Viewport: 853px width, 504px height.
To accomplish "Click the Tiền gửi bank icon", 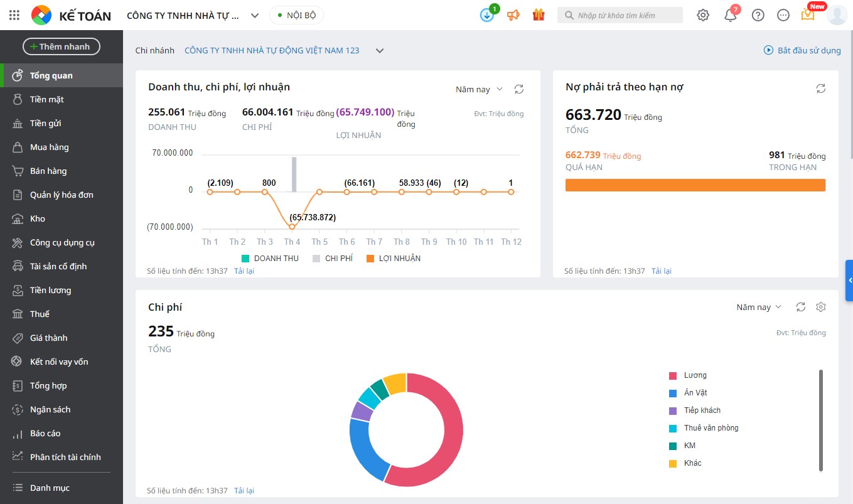I will 18,123.
